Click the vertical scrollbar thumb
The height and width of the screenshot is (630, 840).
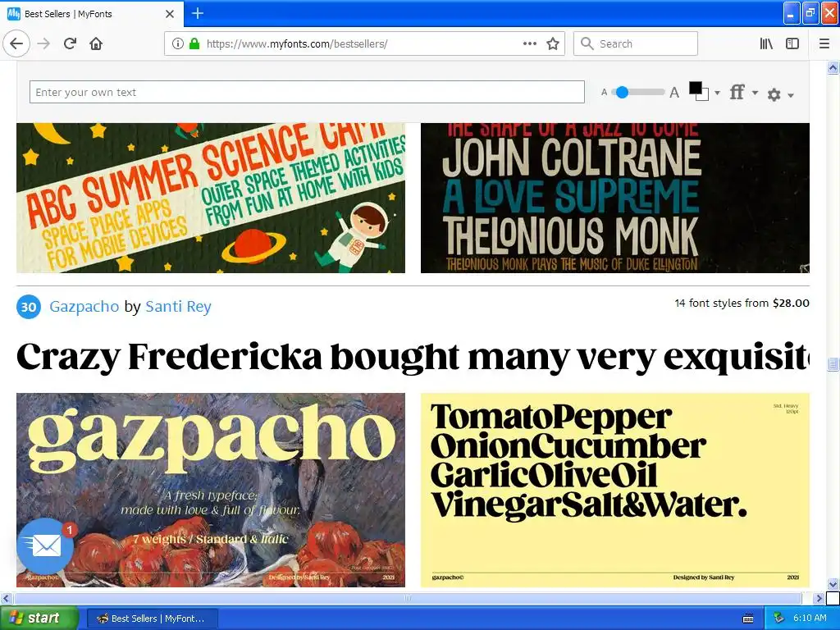[833, 364]
